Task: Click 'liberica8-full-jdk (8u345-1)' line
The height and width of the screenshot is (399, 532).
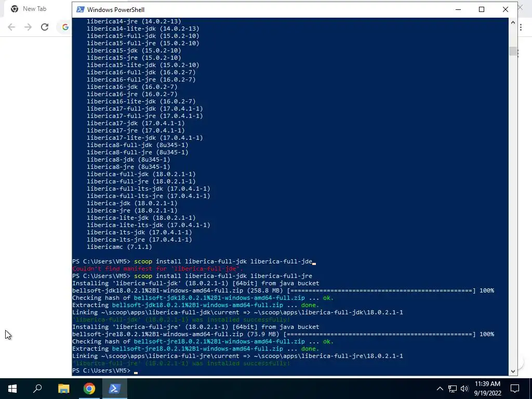Action: [137, 145]
